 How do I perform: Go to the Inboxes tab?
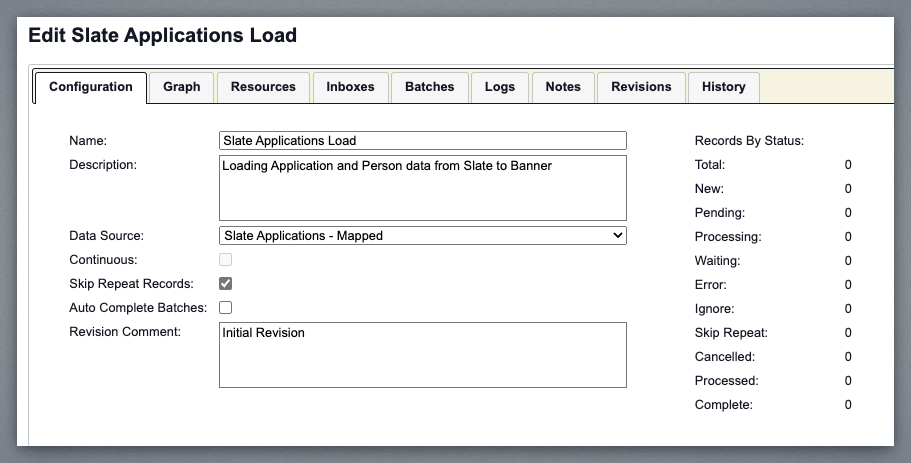(350, 87)
